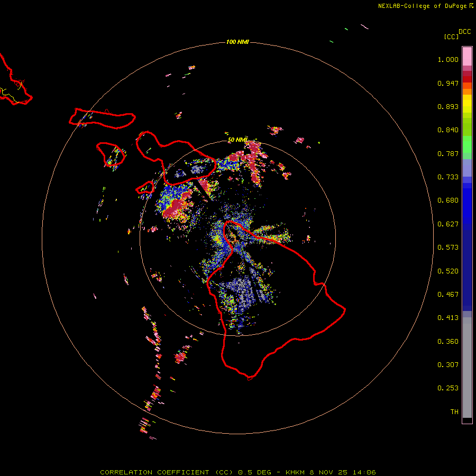The image size is (476, 476).
Task: Pick the light pink band atop the color scale
Action: [x=467, y=57]
